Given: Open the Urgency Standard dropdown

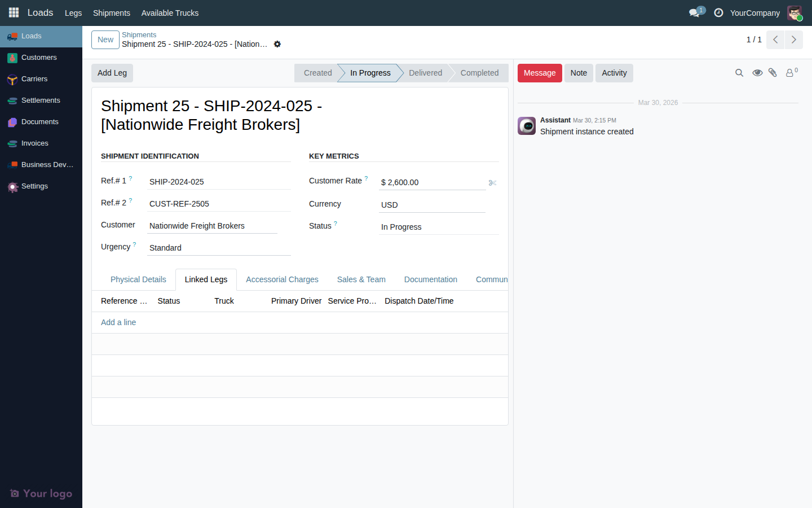Looking at the screenshot, I should coord(219,248).
